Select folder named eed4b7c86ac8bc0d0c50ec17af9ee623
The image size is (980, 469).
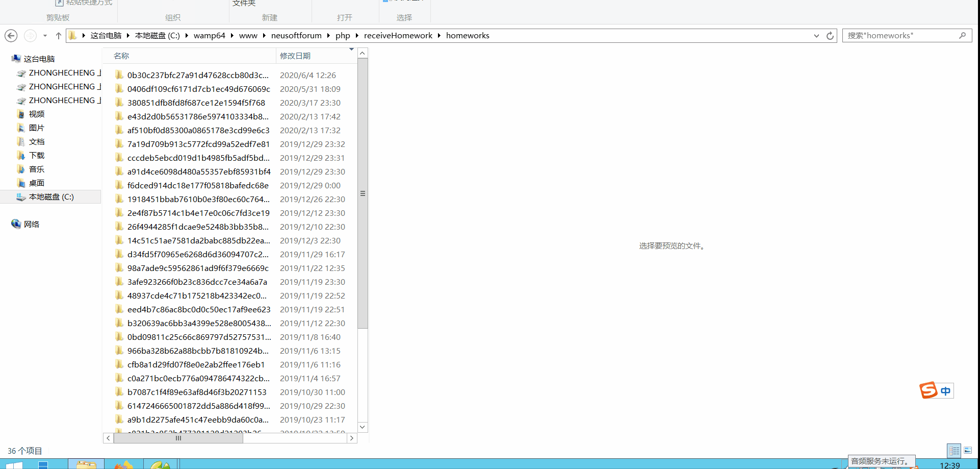199,309
